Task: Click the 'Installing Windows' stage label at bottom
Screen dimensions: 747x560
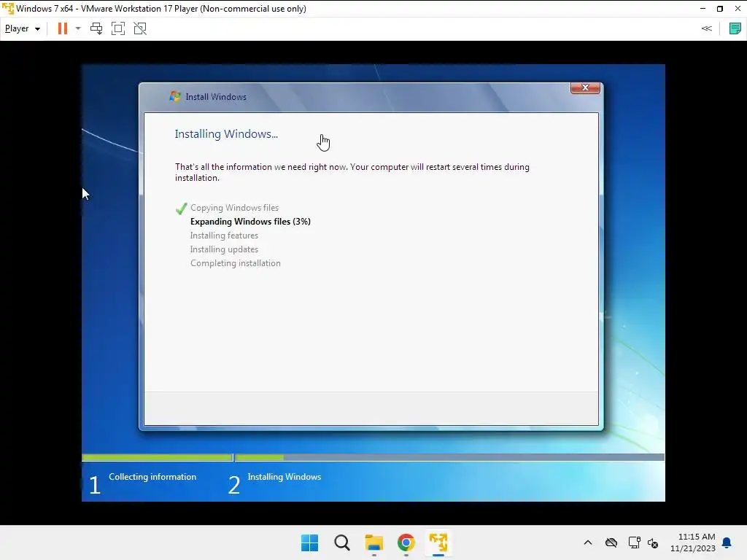Action: [285, 477]
